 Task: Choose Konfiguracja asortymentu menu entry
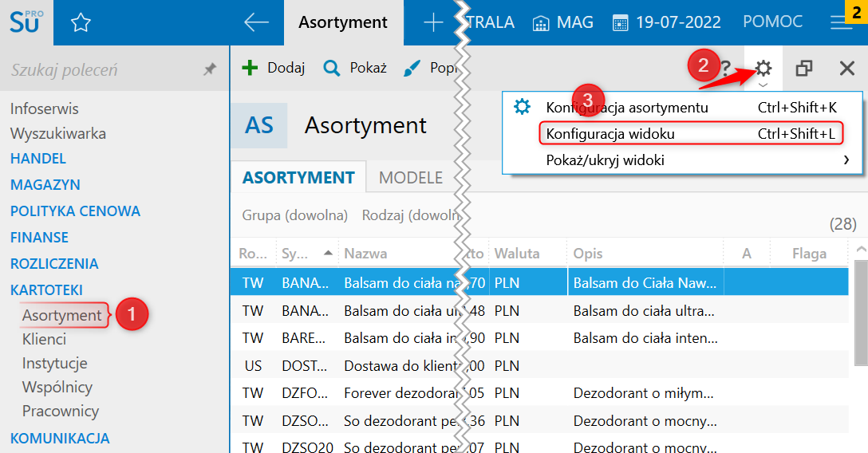(x=683, y=107)
